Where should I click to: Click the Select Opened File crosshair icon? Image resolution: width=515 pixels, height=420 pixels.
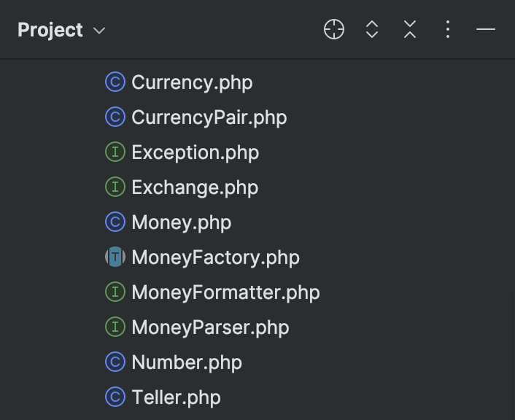tap(334, 30)
